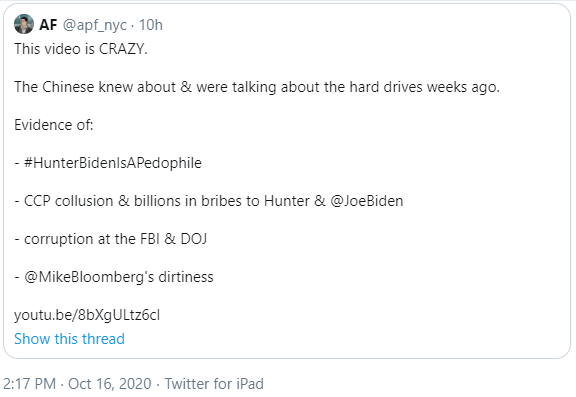Viewport: 576px width, 397px height.
Task: Click the Oct 16, 2020 date
Action: tap(109, 384)
